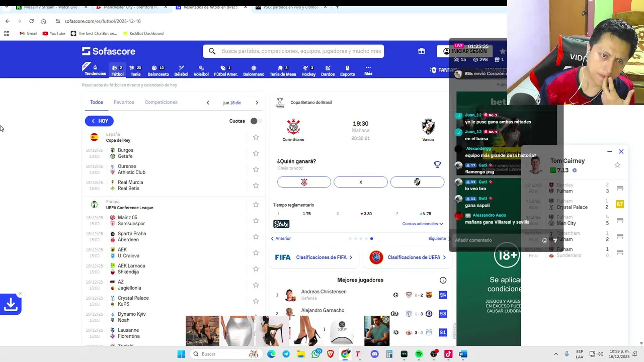Image resolution: width=644 pixels, height=362 pixels.
Task: Click the download icon at left edge
Action: coord(11,304)
